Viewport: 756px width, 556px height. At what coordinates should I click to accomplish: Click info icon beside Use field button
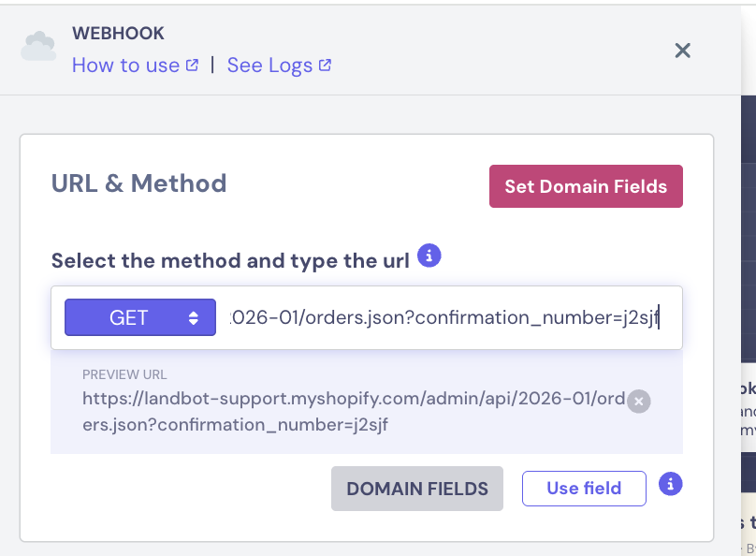[671, 484]
